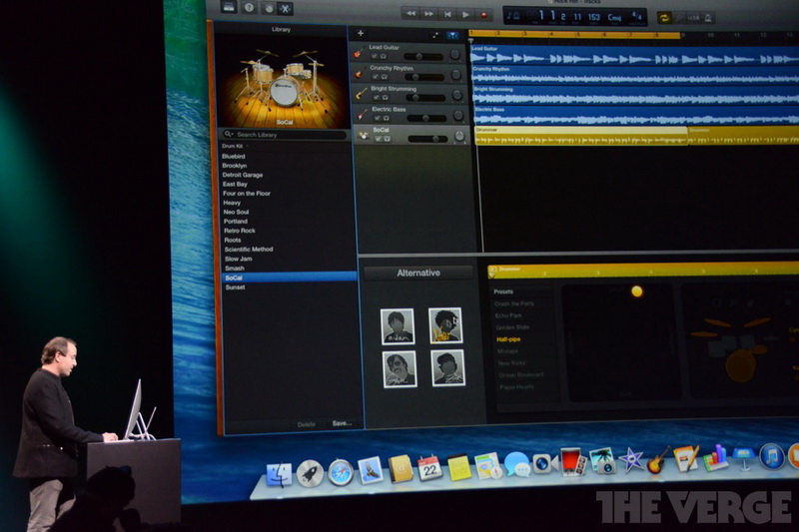
Task: Open the Search Library magnifier dropdown
Action: (x=229, y=134)
